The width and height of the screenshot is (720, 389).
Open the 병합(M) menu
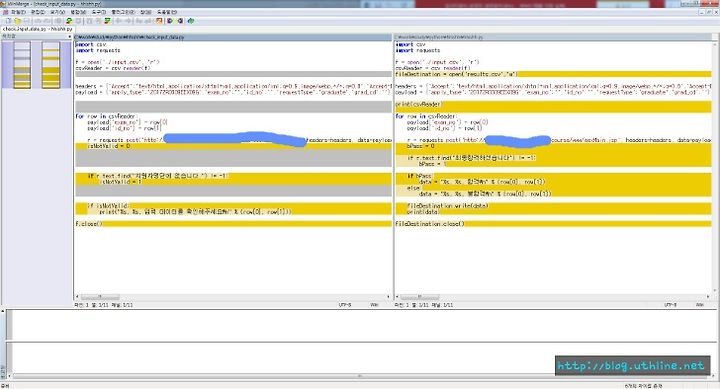78,12
